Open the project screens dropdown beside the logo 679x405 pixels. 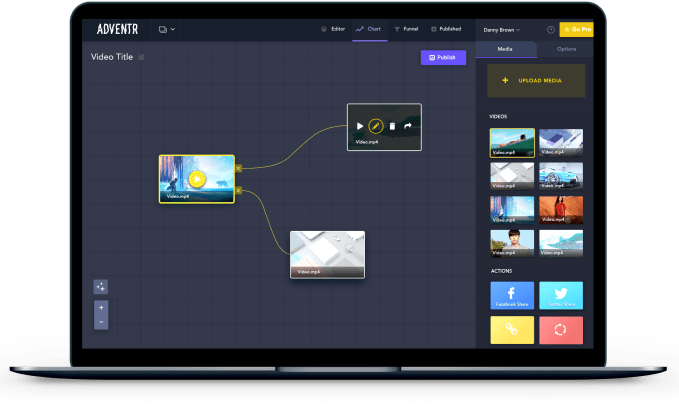click(167, 29)
